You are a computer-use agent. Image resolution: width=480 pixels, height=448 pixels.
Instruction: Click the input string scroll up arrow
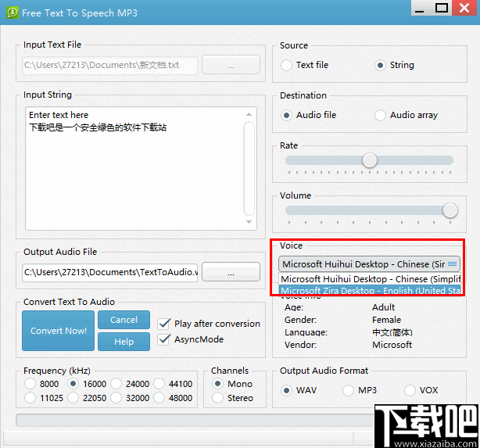pos(249,114)
